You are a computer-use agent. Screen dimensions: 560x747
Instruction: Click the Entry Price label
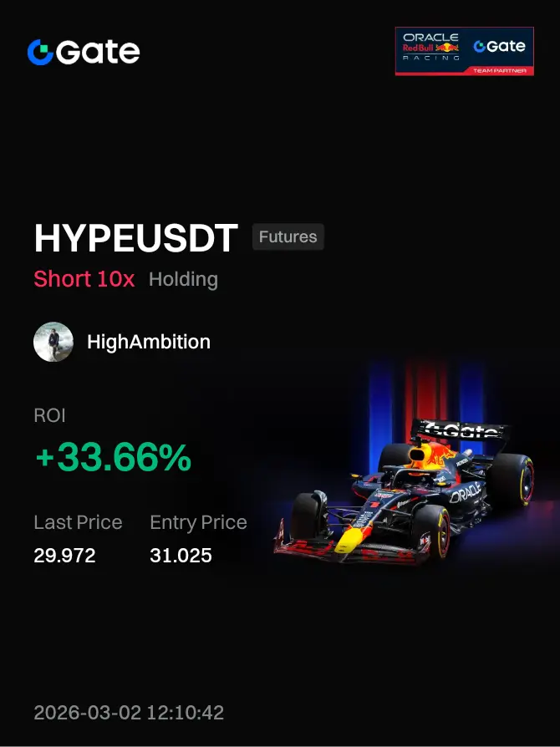(198, 522)
